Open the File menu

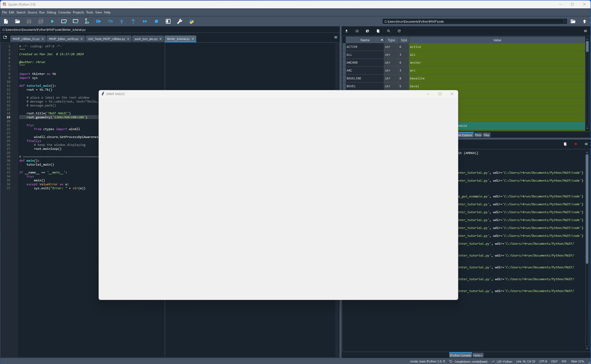4,12
